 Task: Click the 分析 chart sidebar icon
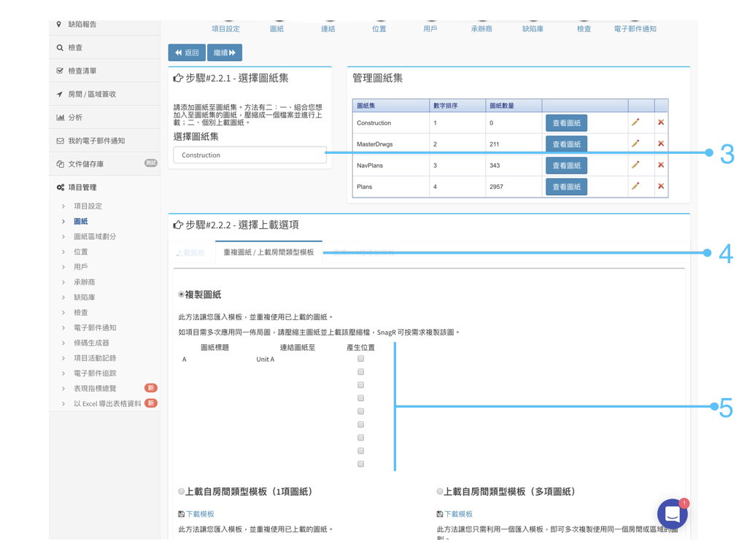[x=60, y=117]
